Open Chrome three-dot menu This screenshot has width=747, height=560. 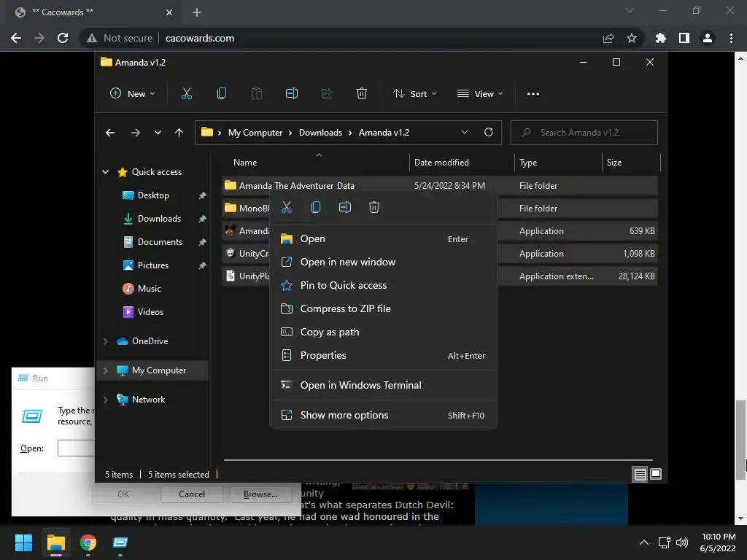(x=731, y=38)
